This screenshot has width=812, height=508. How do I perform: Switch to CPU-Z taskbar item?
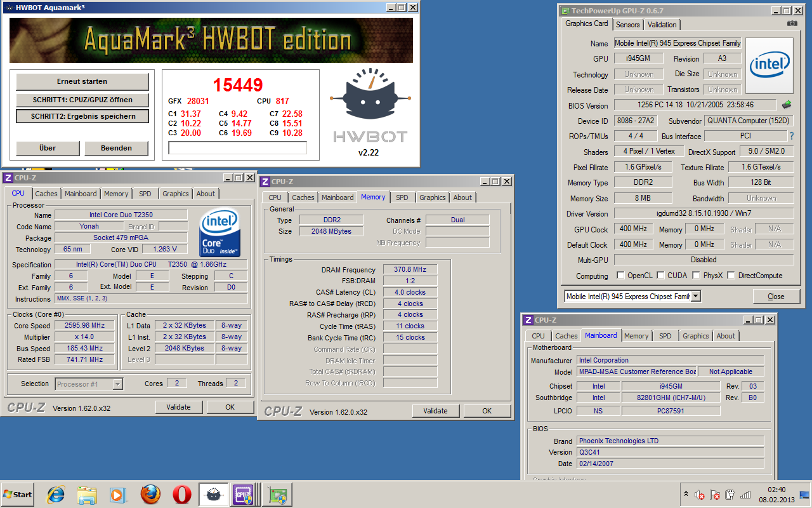244,494
